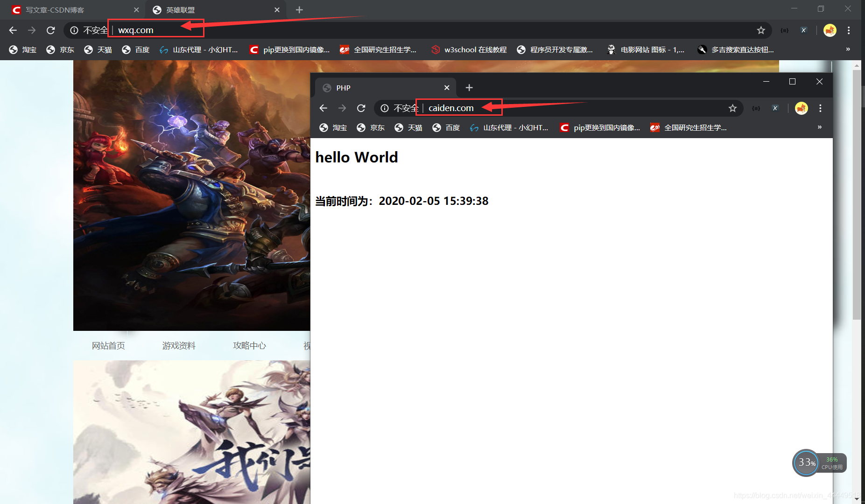Screen dimensions: 865x504
Task: Open pip更换到国内镜像 bookmark in caiden.com window
Action: pos(600,128)
